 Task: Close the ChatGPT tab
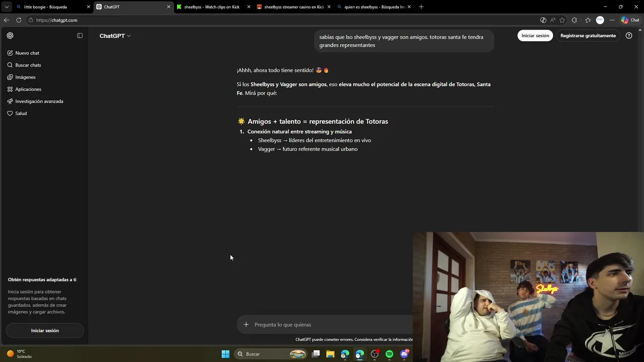click(169, 7)
